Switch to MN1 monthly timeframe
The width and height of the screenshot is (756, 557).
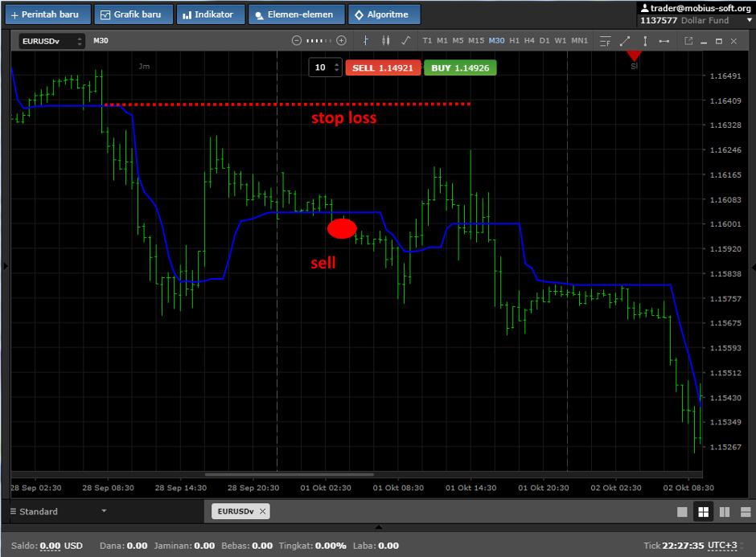coord(580,41)
